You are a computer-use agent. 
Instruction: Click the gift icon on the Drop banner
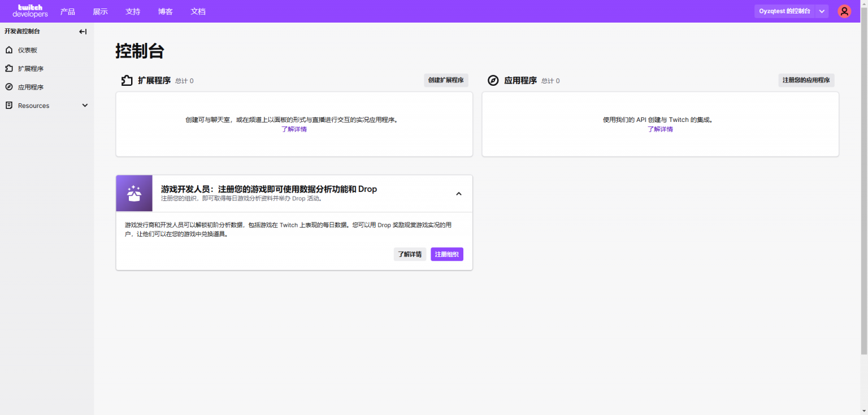(133, 193)
